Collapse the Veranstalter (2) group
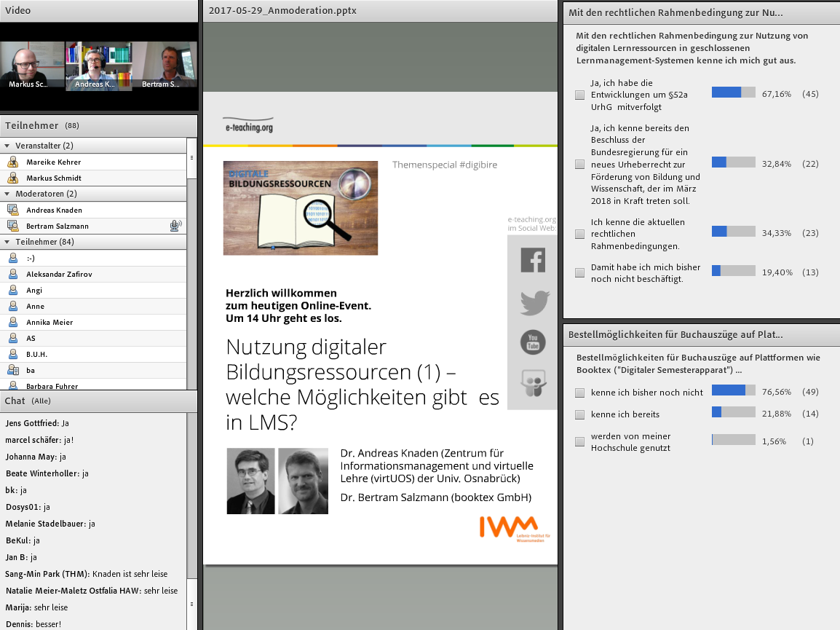The height and width of the screenshot is (630, 840). point(7,146)
